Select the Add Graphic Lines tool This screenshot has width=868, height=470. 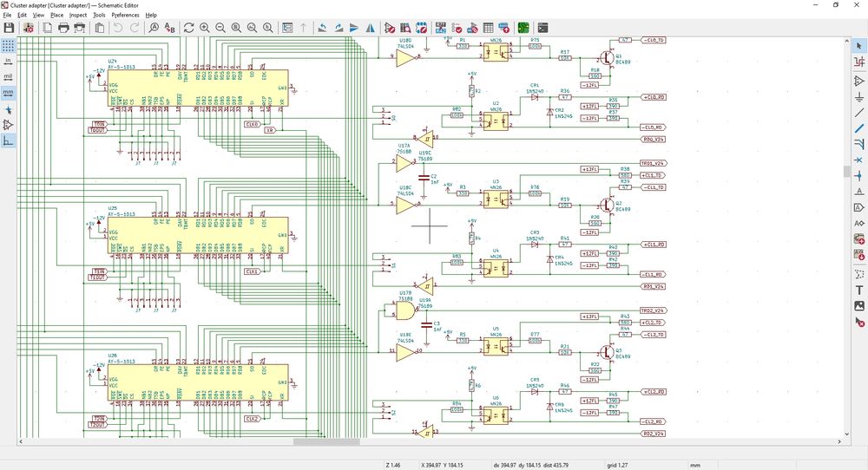point(859,274)
